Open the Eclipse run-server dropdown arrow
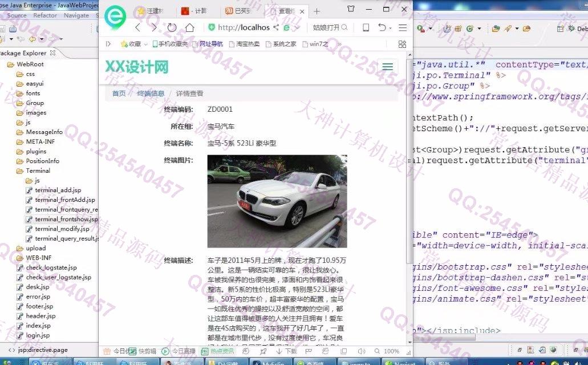588x365 pixels. pos(430,29)
